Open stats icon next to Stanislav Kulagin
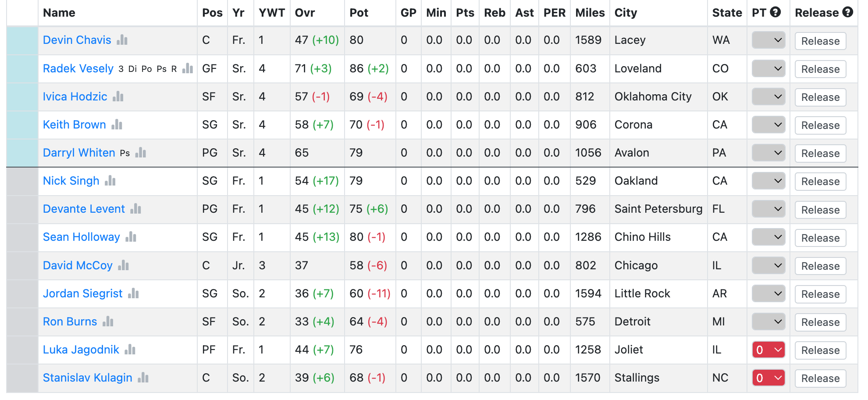The image size is (868, 400). pyautogui.click(x=143, y=377)
